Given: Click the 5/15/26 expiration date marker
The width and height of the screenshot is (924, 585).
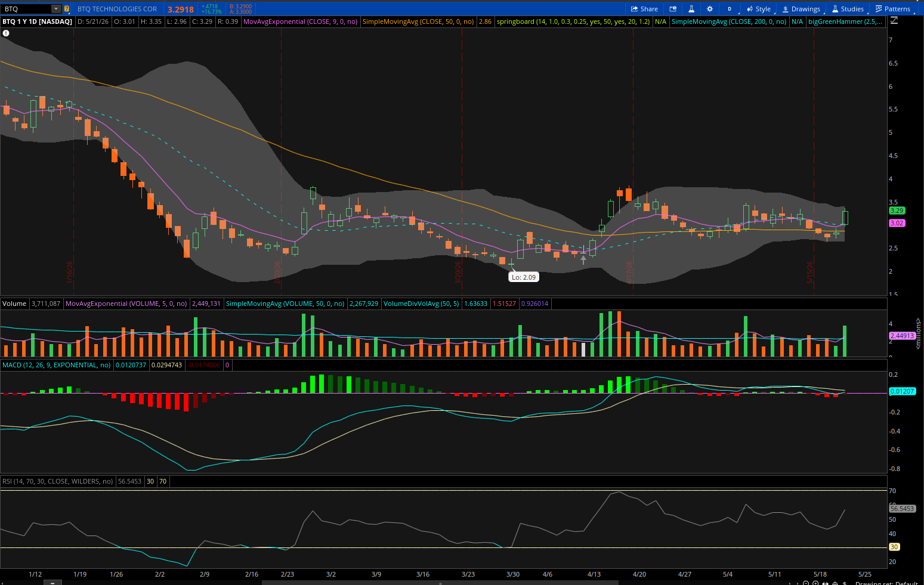Looking at the screenshot, I should point(810,273).
